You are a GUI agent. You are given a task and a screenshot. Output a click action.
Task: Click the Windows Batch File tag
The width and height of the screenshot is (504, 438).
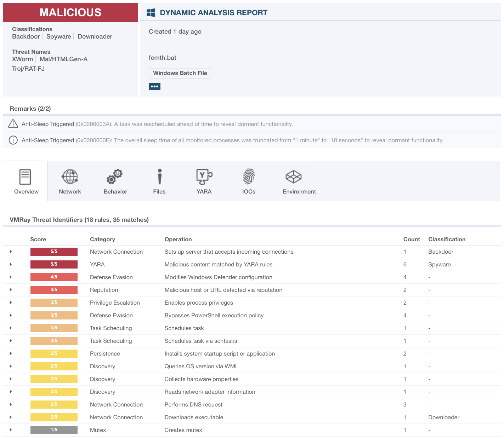tap(180, 73)
